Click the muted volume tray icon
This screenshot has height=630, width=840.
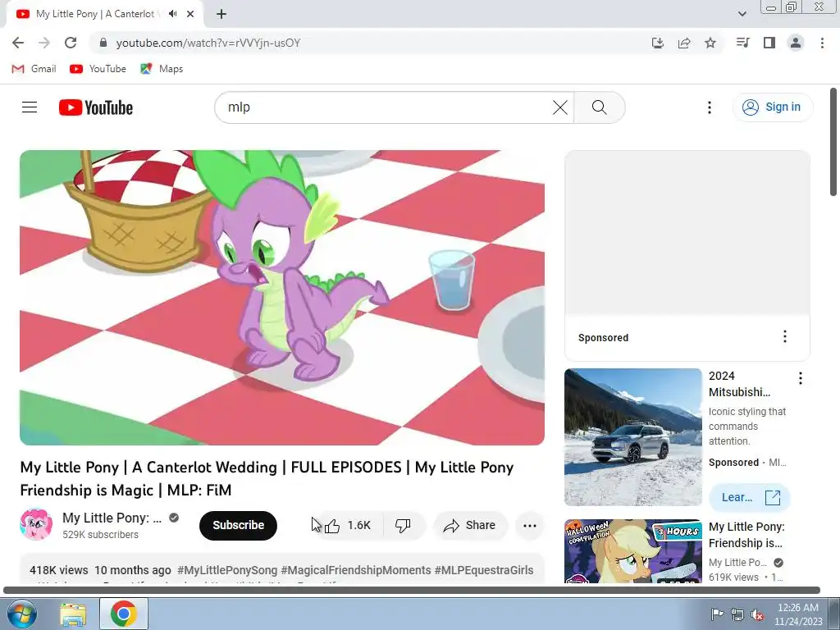click(757, 615)
